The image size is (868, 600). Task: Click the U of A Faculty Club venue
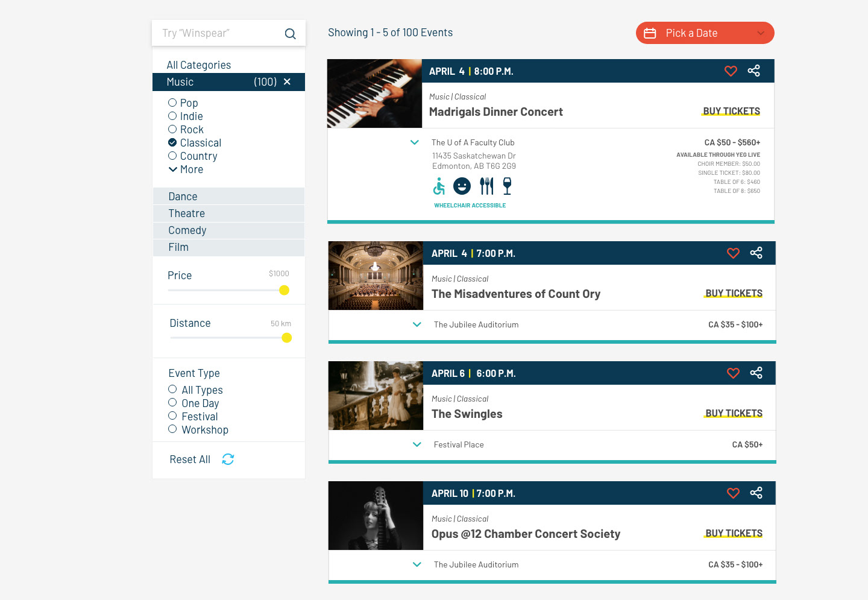tap(473, 142)
